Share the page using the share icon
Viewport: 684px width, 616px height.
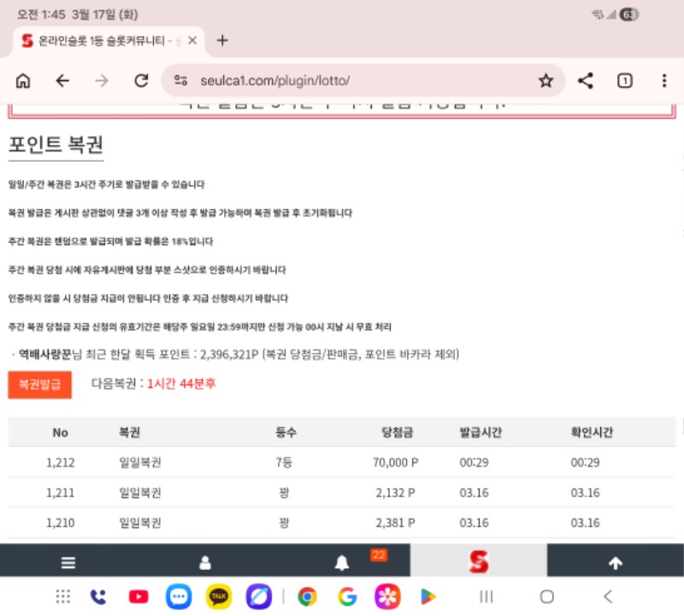[586, 81]
